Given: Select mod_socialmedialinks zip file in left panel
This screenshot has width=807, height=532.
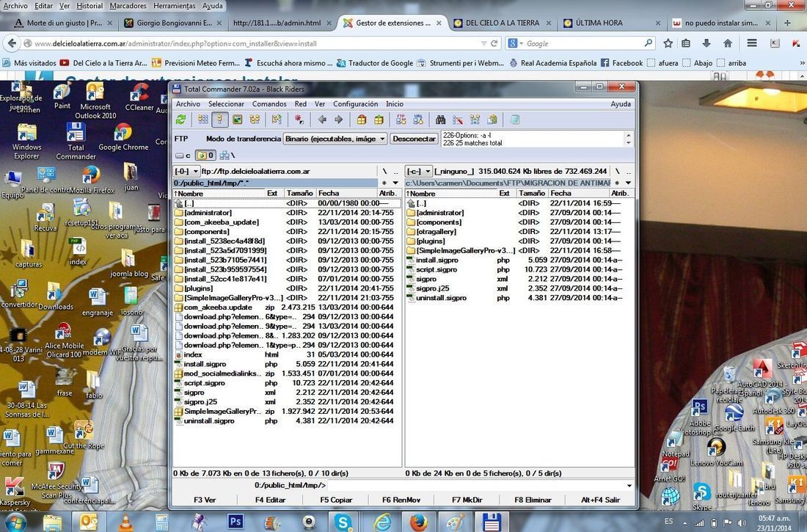Looking at the screenshot, I should point(223,374).
